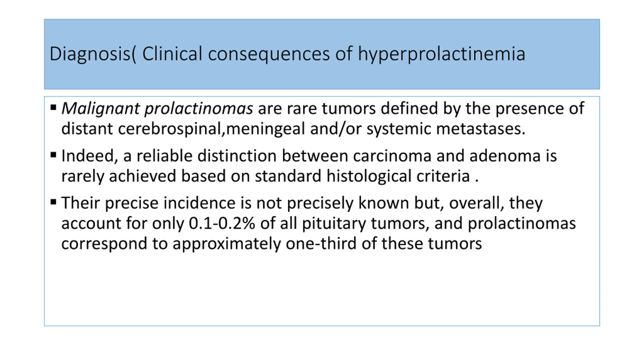Image resolution: width=644 pixels, height=362 pixels.
Task: Select the bullet marker before "Indeed"
Action: 53,155
